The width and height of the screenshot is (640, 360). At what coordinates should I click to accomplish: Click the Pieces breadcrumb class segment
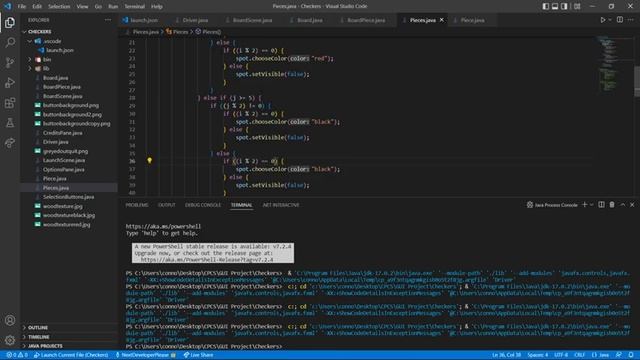(178, 31)
